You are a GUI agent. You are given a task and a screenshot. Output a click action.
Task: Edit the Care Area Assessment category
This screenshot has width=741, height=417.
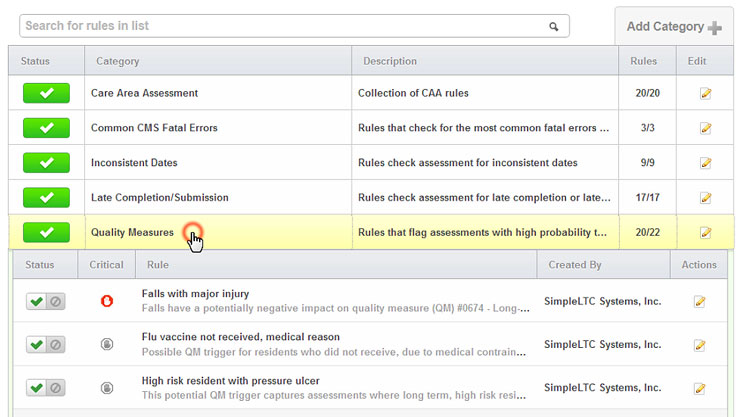706,93
